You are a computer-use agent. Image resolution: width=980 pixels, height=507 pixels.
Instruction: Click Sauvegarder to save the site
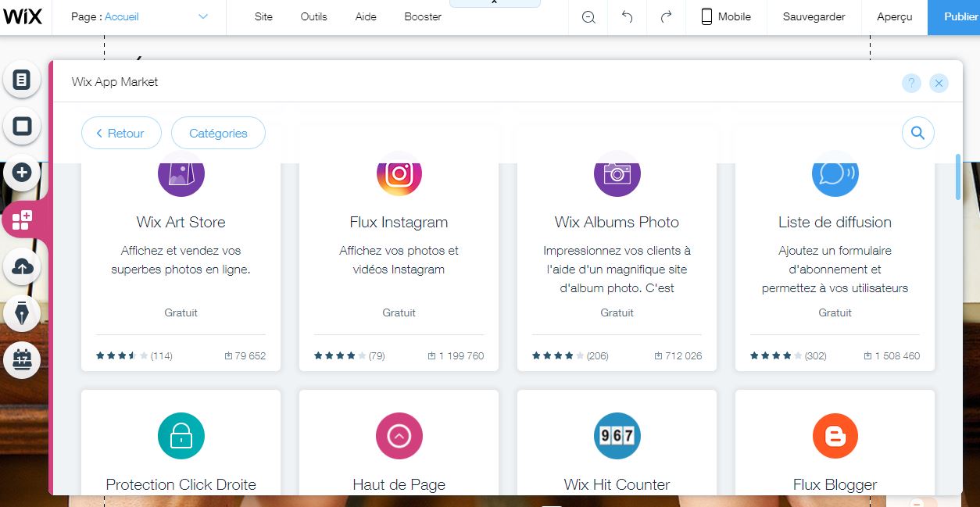[814, 17]
